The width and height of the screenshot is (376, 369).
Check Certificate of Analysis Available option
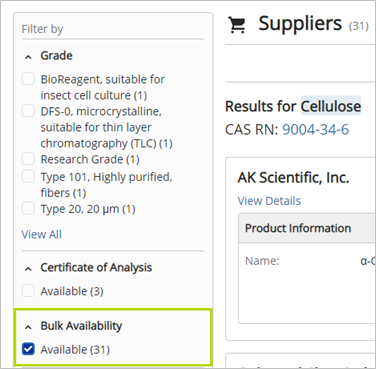pyautogui.click(x=28, y=291)
